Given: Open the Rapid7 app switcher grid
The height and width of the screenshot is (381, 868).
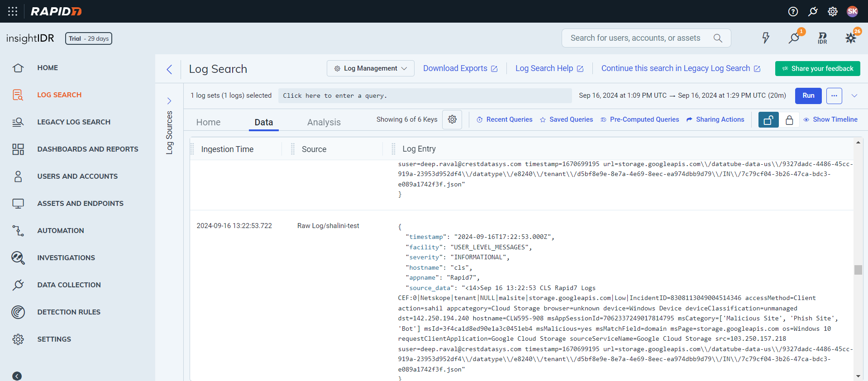Looking at the screenshot, I should [13, 11].
